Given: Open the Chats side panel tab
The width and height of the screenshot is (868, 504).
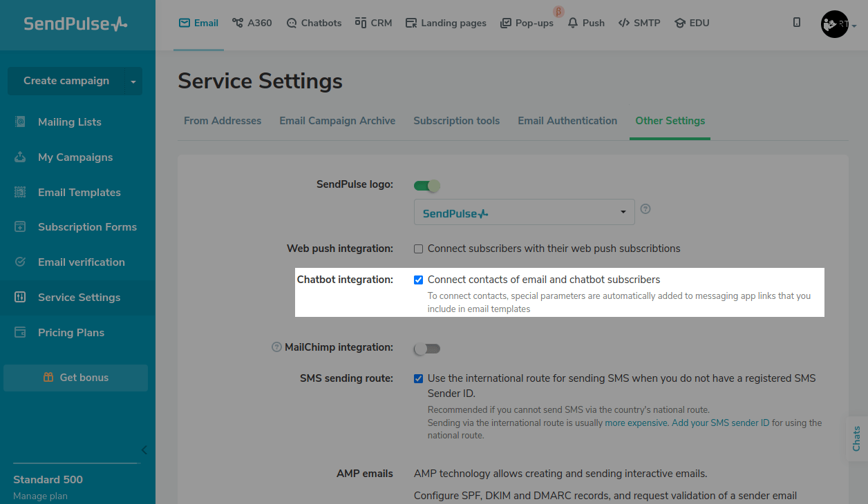Looking at the screenshot, I should tap(857, 438).
